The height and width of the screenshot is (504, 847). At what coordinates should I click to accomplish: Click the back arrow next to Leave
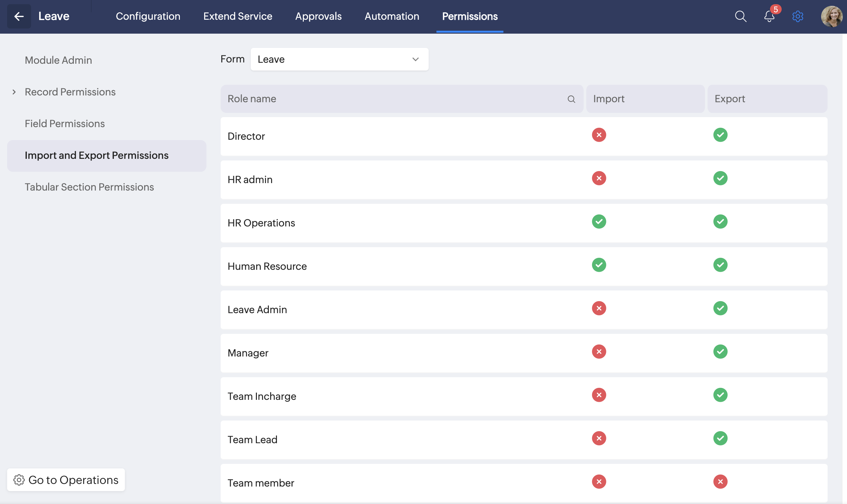[19, 16]
